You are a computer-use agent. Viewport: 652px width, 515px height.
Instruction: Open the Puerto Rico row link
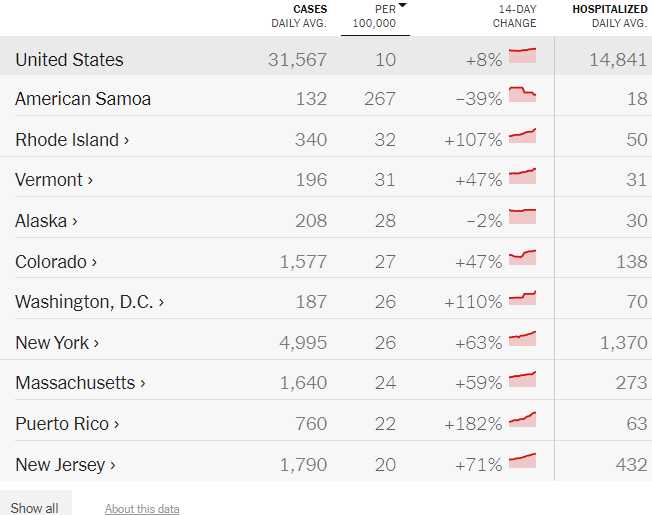click(x=67, y=424)
